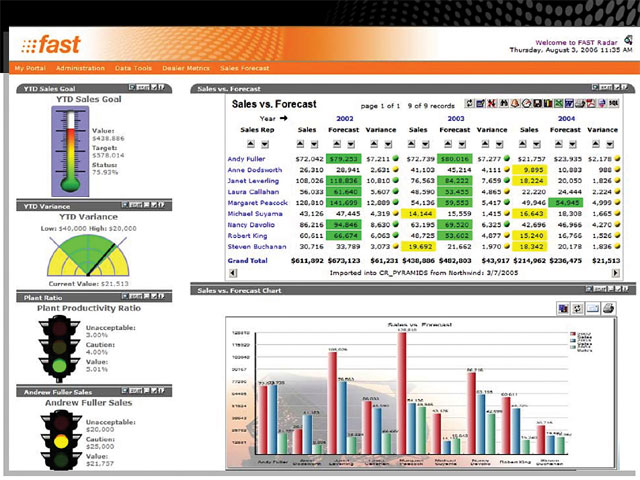Click the yellow 14,144 sales cell

pyautogui.click(x=419, y=213)
